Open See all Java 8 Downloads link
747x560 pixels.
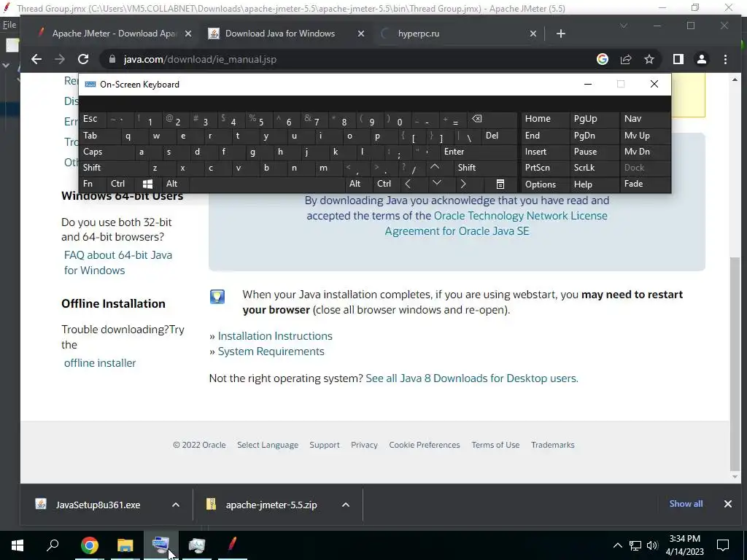(x=472, y=378)
